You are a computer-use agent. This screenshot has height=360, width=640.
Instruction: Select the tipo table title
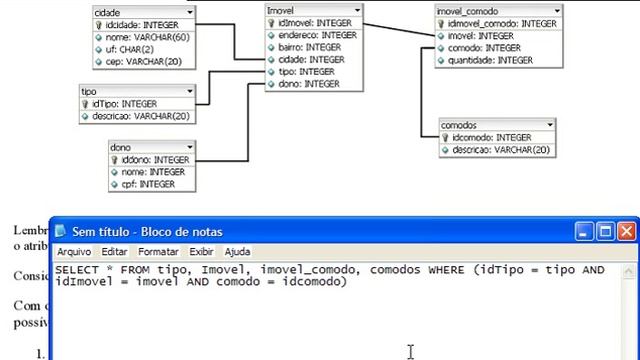click(89, 91)
